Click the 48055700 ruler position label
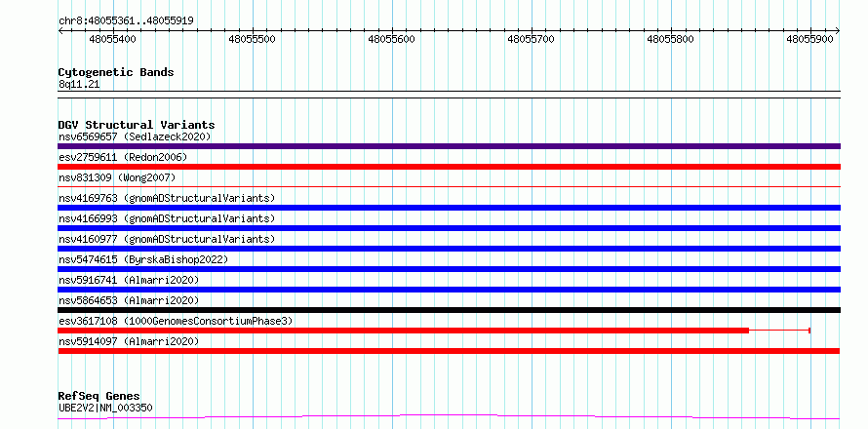 [531, 40]
